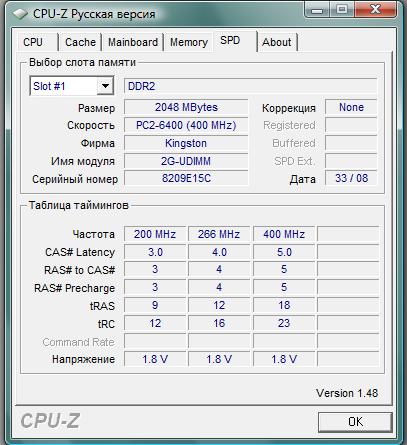Select the 2048 MBytes size field

coord(186,107)
